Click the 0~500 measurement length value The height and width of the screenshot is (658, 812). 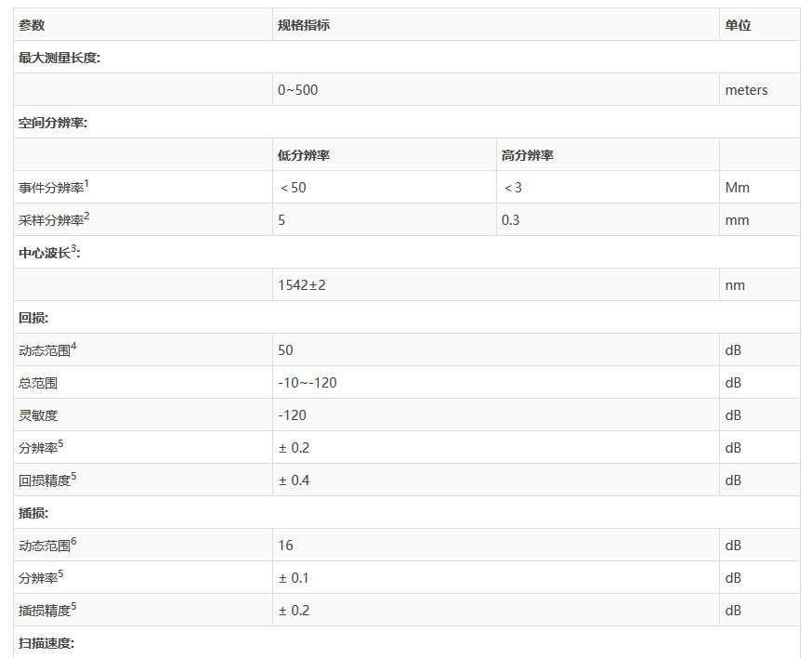pos(297,90)
